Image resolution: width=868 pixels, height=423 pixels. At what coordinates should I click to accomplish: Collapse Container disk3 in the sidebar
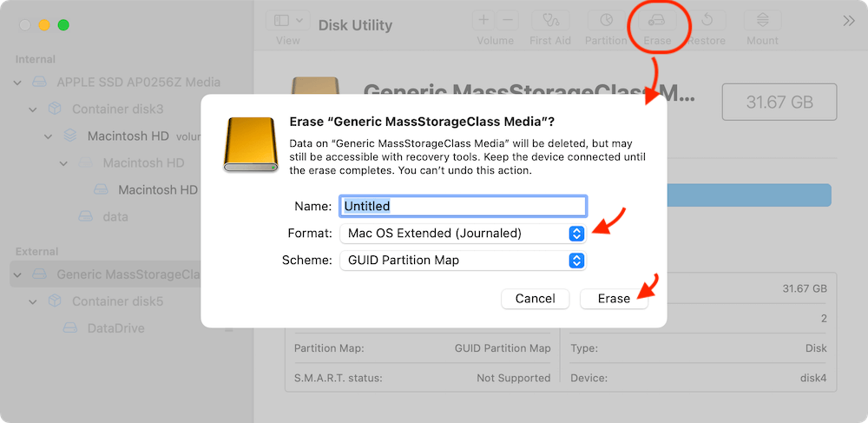point(33,109)
